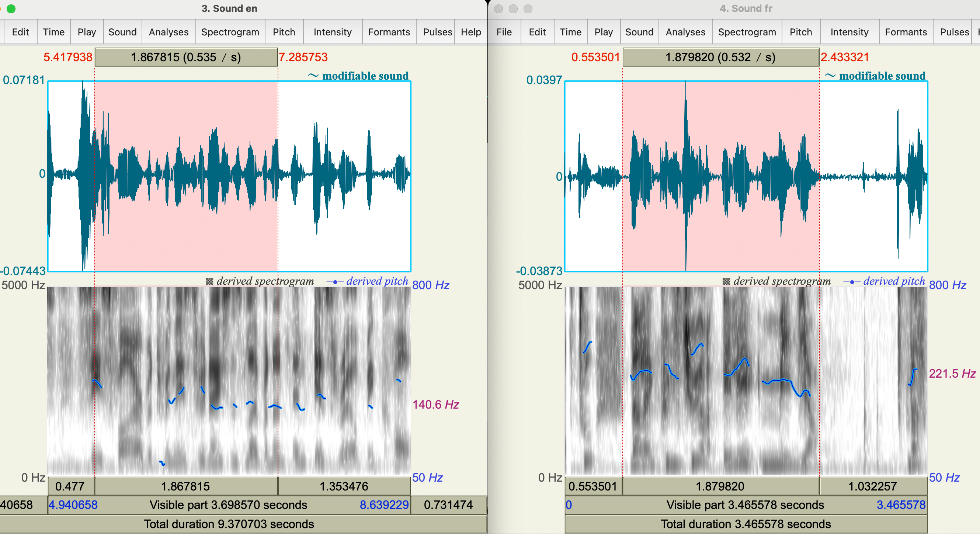Play the 0.477 segment before the selection
Viewport: 980px width, 534px height.
[71, 486]
